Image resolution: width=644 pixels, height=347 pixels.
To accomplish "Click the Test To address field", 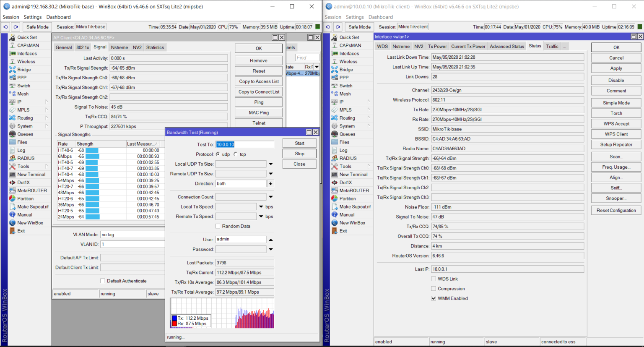I will pyautogui.click(x=245, y=144).
